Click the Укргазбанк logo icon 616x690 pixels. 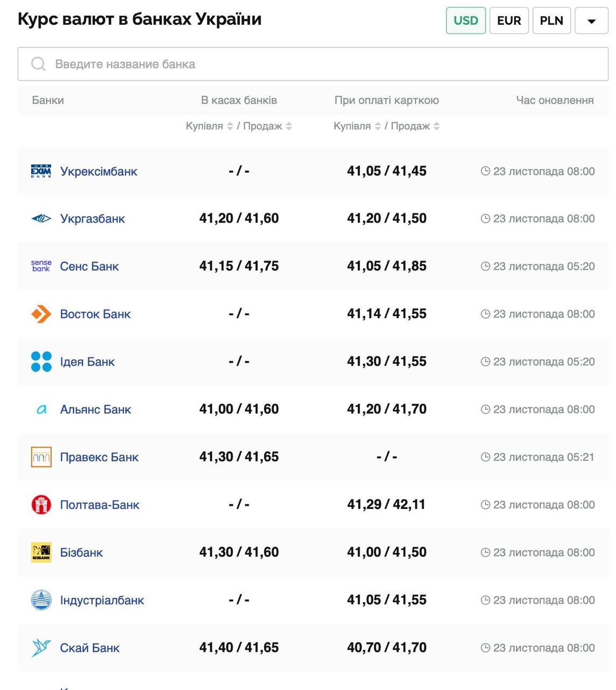[41, 219]
